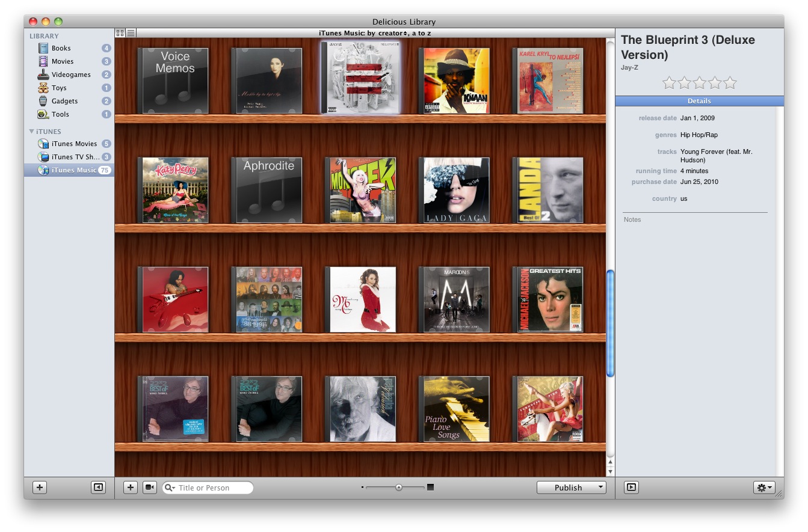Focus the Title or Person search field

(x=208, y=488)
